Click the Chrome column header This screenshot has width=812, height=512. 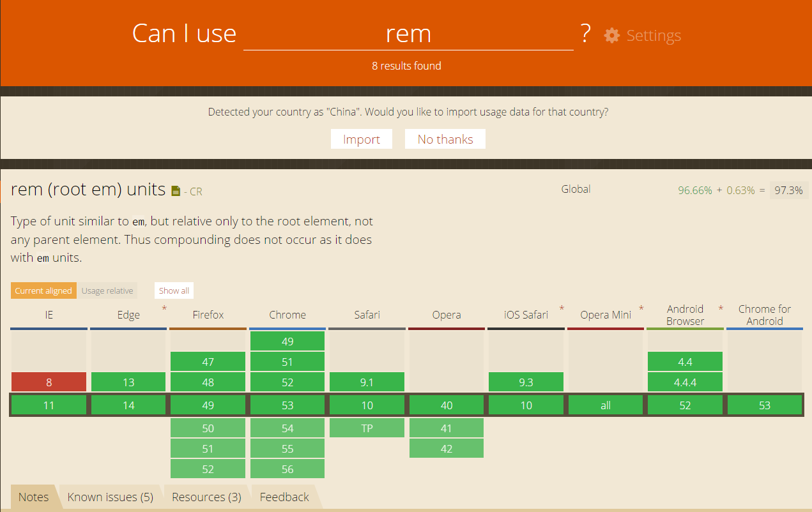tap(287, 315)
